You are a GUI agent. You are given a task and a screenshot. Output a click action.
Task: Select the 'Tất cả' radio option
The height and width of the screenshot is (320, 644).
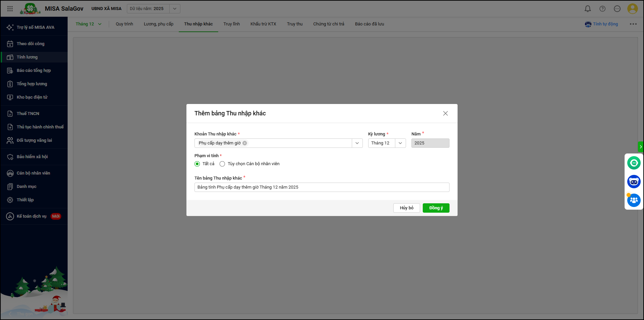[x=197, y=164]
